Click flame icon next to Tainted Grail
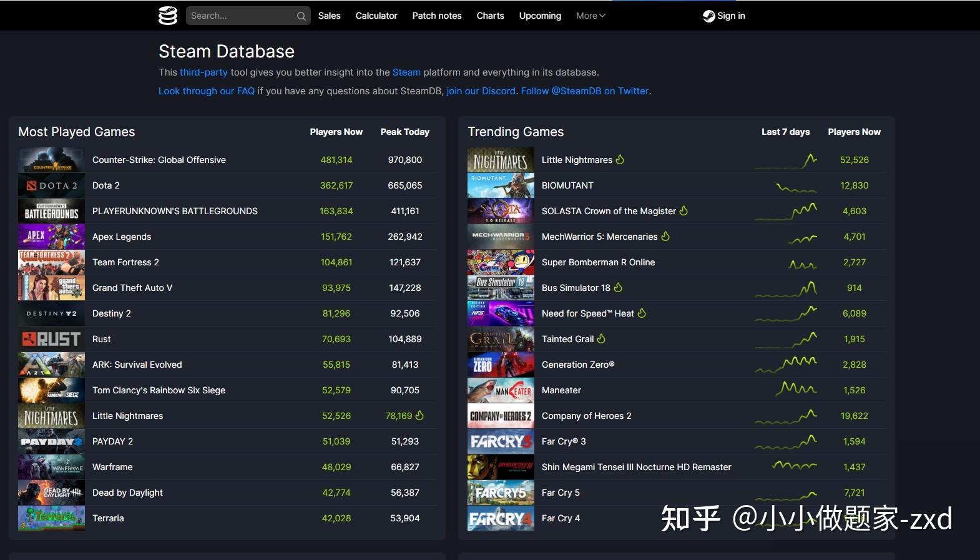 (x=601, y=338)
